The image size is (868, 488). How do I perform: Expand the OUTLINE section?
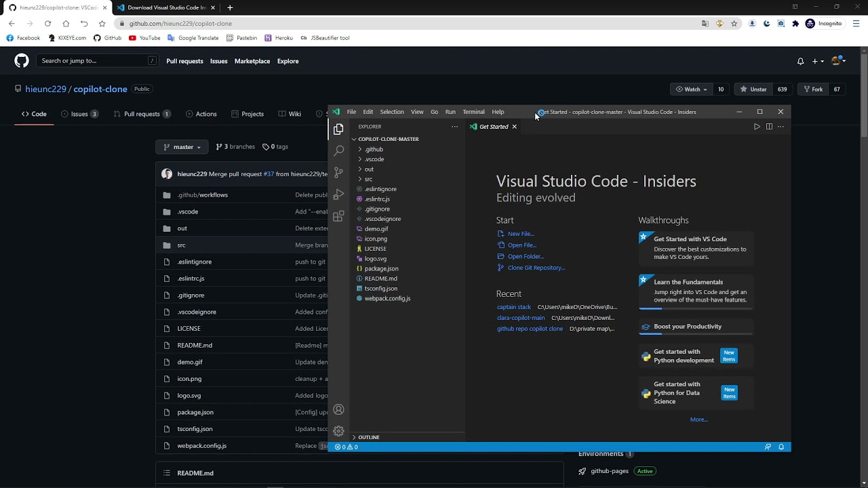(x=368, y=437)
